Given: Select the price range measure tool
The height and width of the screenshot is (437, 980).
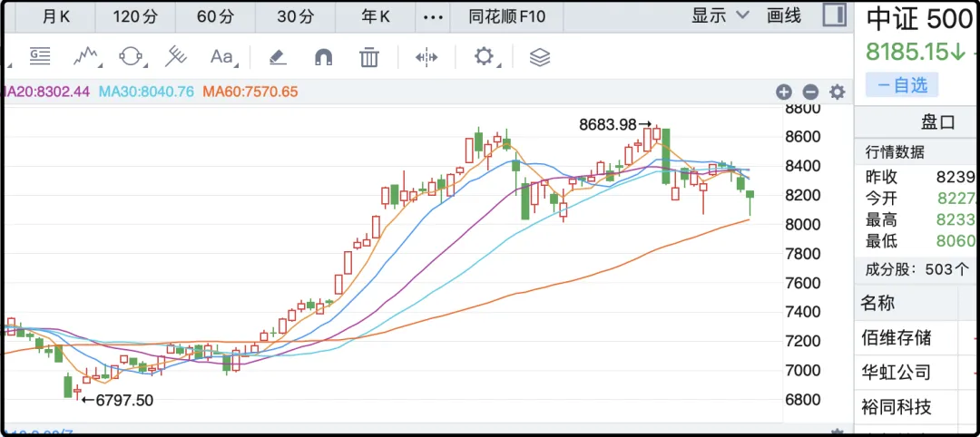Looking at the screenshot, I should tap(39, 57).
